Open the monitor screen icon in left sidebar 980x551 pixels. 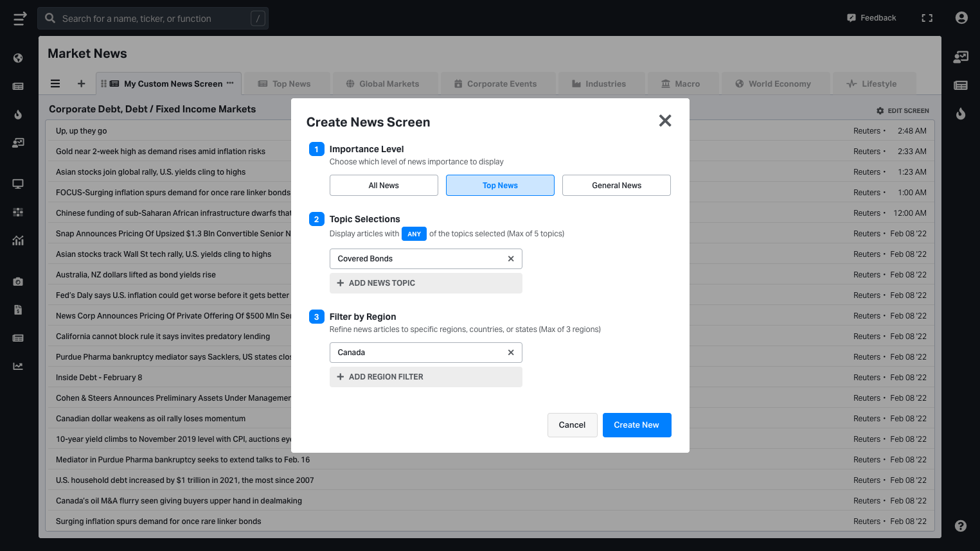point(19,184)
